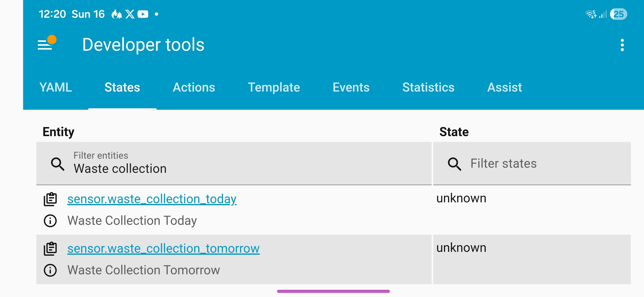The height and width of the screenshot is (297, 644).
Task: Tap the YouTube notification icon
Action: [x=143, y=14]
